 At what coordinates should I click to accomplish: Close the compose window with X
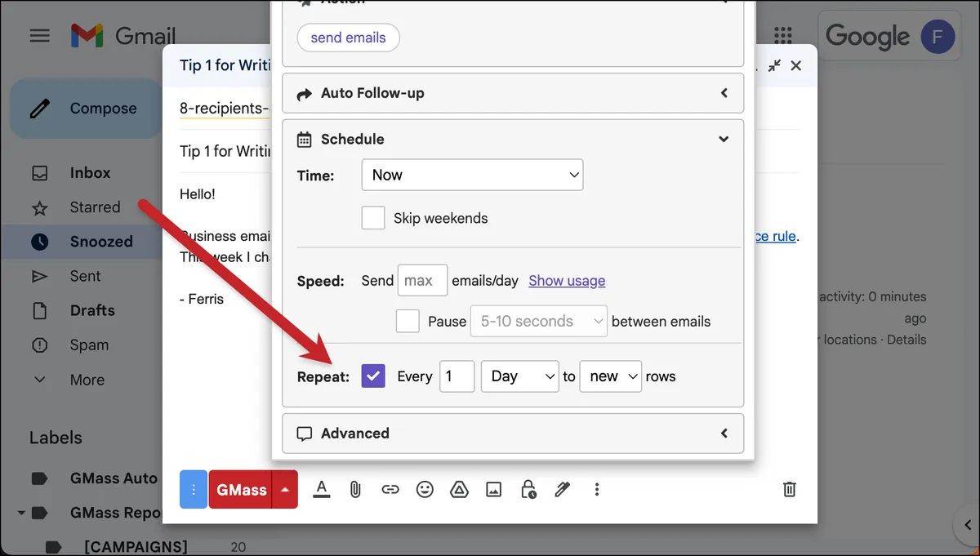(x=796, y=66)
